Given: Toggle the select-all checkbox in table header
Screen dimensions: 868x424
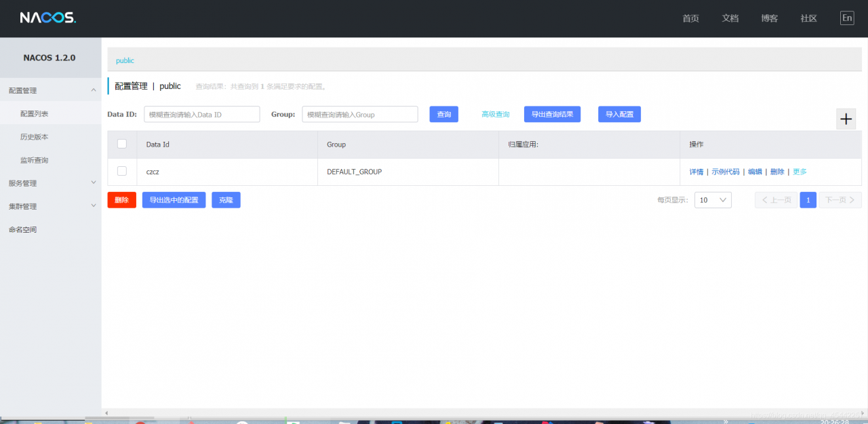Looking at the screenshot, I should [x=122, y=144].
